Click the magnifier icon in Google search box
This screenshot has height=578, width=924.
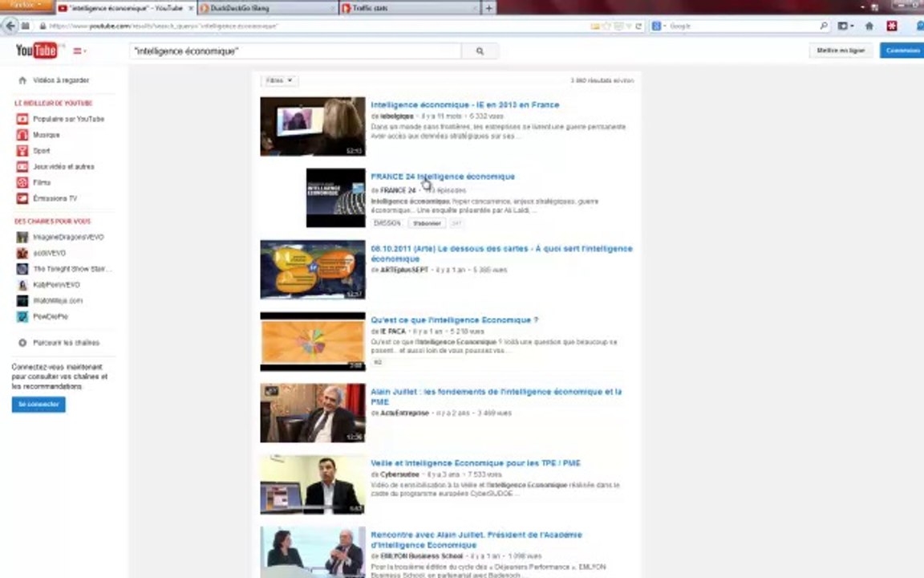point(823,26)
